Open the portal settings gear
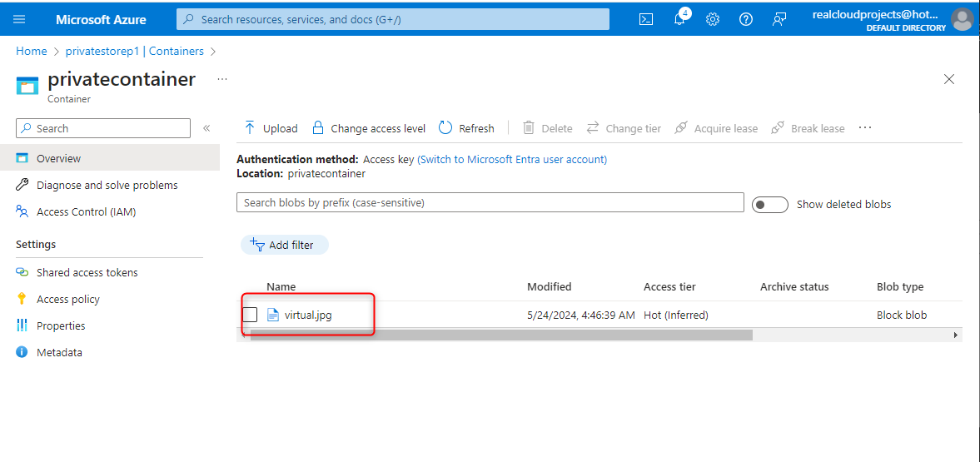The width and height of the screenshot is (980, 462). coord(713,19)
